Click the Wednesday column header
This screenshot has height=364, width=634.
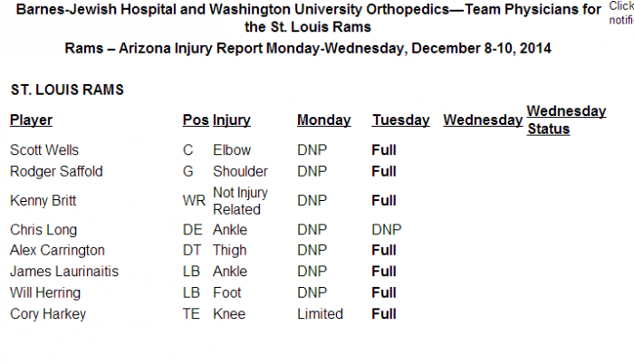[x=483, y=120]
